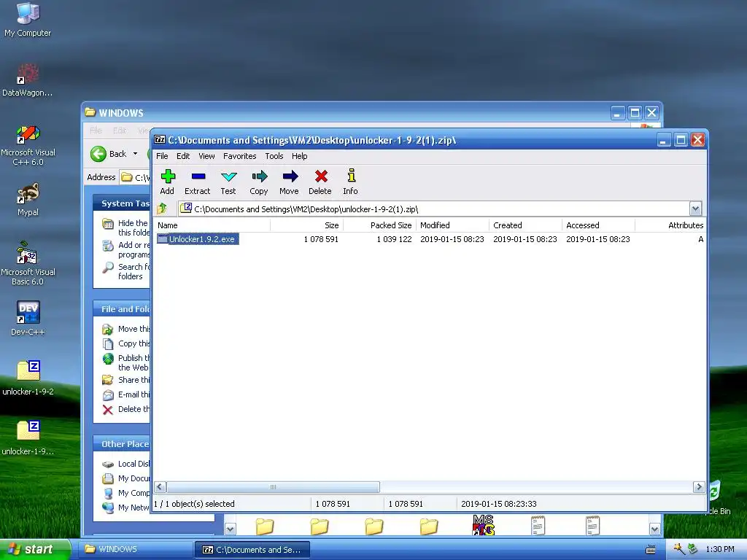Click the Delete this folder red X icon
This screenshot has height=560, width=747.
[108, 410]
